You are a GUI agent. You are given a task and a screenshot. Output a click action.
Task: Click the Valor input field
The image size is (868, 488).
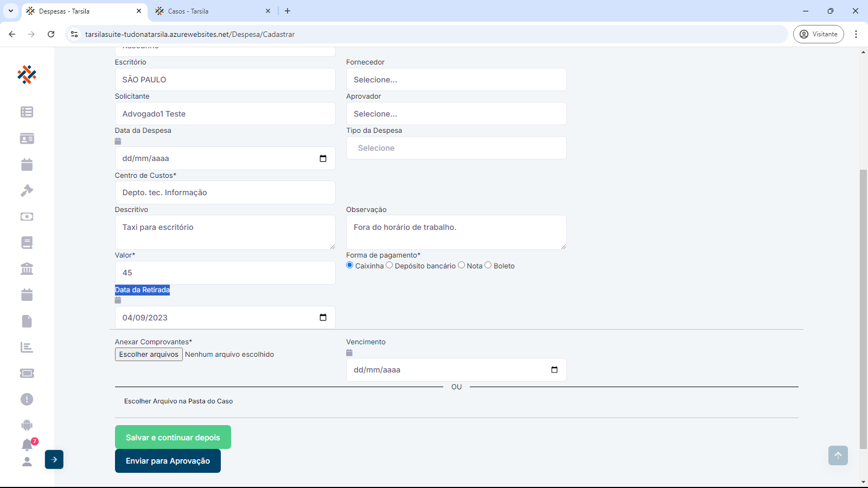pos(225,273)
